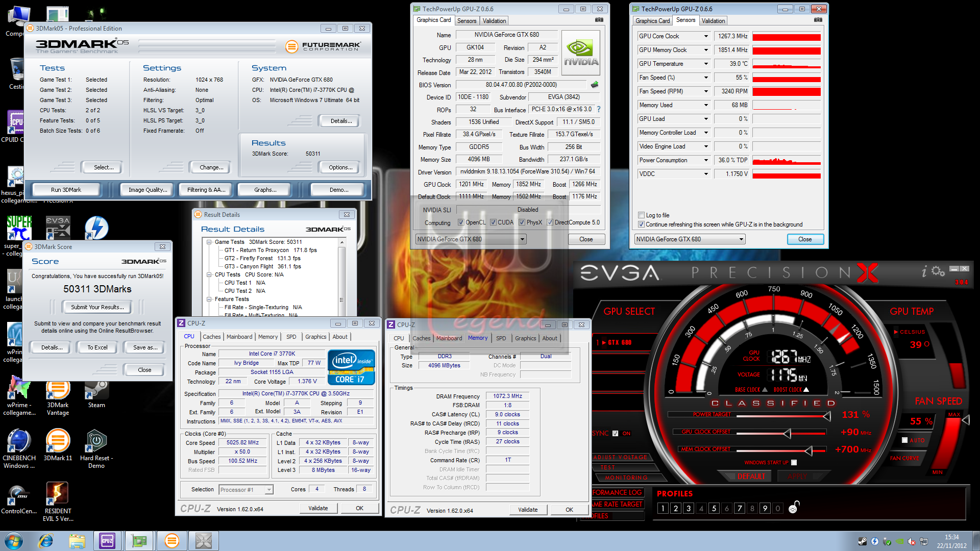
Task: Open the Fan Speed (RPM) sensor dropdown
Action: coord(706,91)
